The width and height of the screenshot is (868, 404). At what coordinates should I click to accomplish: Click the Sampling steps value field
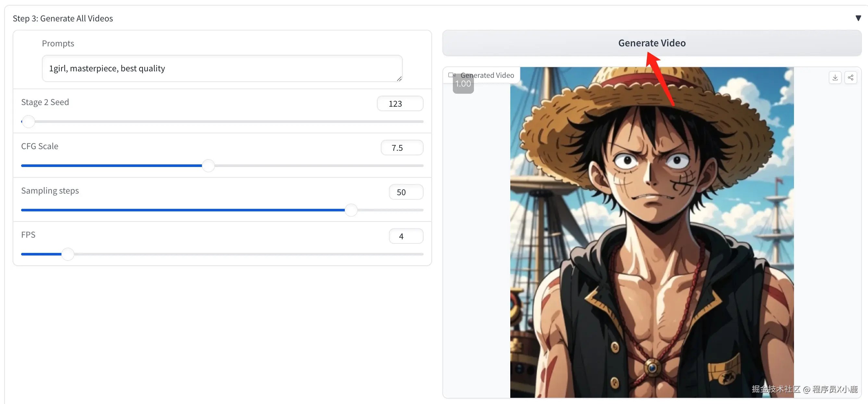tap(406, 192)
